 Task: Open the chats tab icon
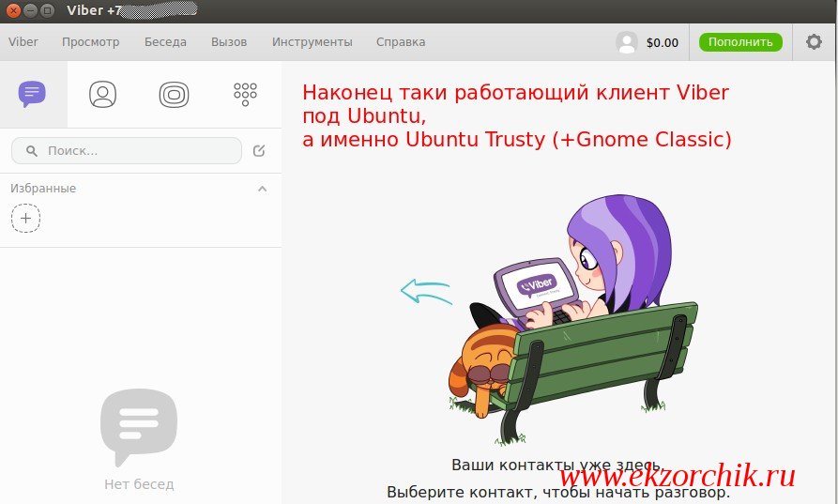tap(32, 94)
